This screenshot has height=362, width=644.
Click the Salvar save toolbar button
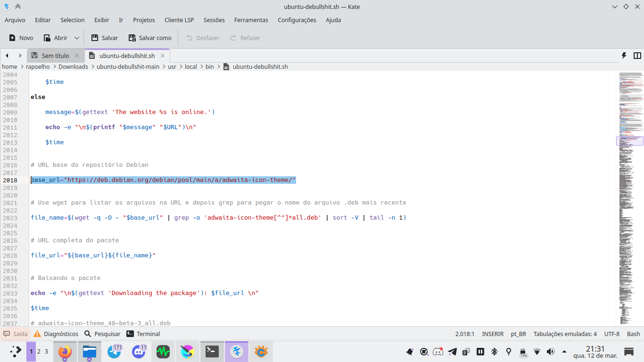click(104, 38)
